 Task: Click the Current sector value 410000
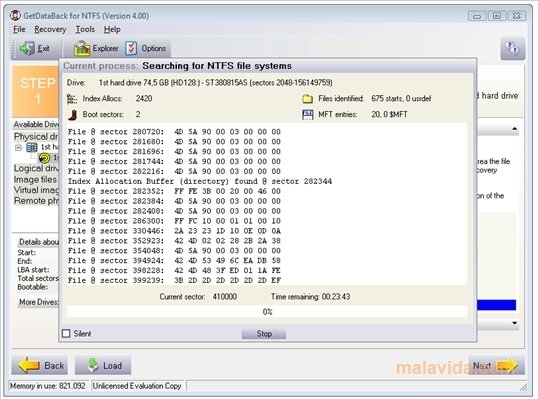coord(225,296)
